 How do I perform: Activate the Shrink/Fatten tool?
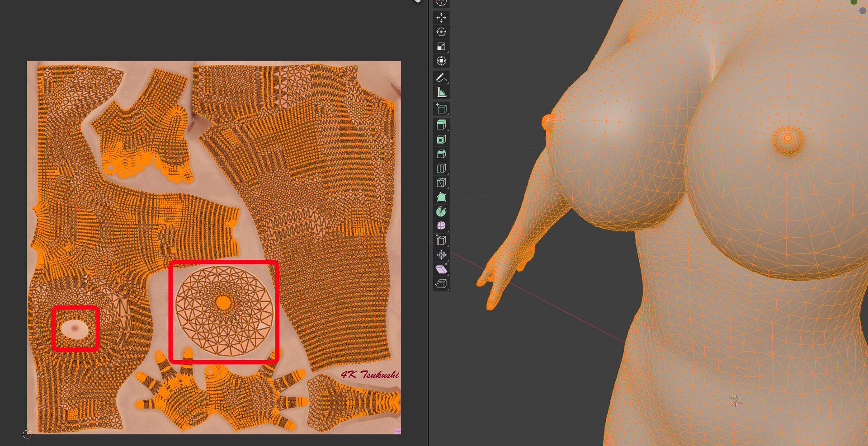point(441,255)
